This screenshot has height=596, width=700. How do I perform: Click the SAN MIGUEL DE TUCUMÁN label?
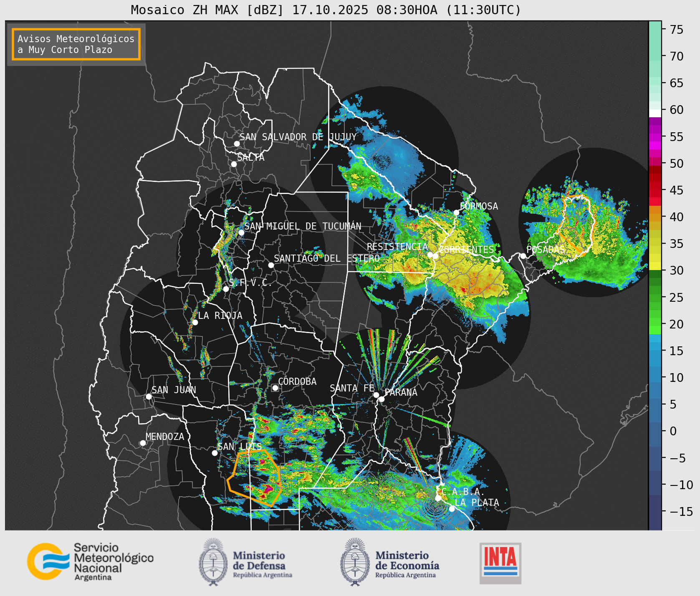point(303,226)
